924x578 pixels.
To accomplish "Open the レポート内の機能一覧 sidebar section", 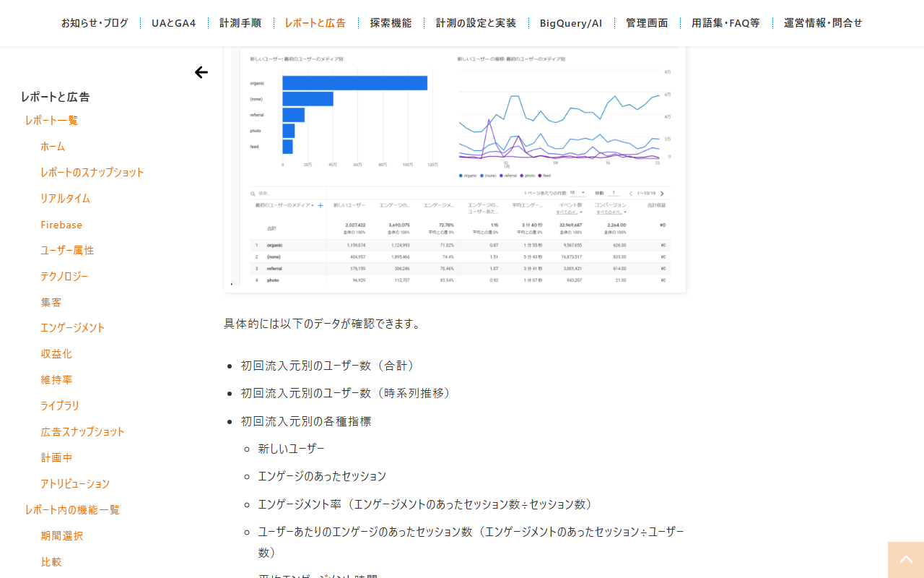I will pos(72,509).
